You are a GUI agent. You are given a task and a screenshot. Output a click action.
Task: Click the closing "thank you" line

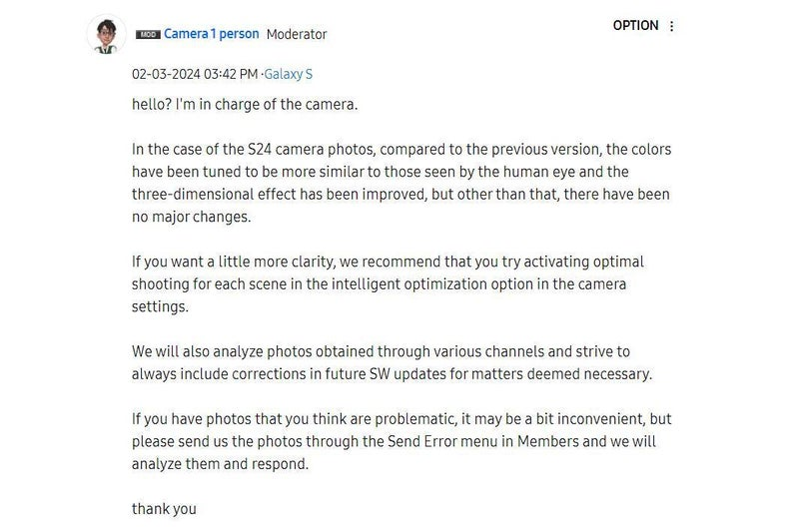[164, 509]
